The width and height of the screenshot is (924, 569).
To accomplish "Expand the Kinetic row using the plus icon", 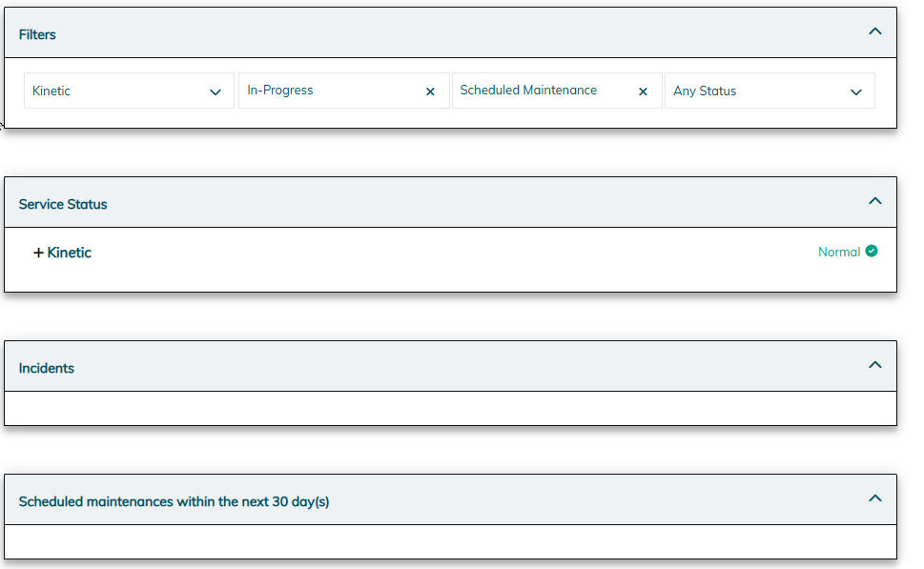I will point(38,253).
